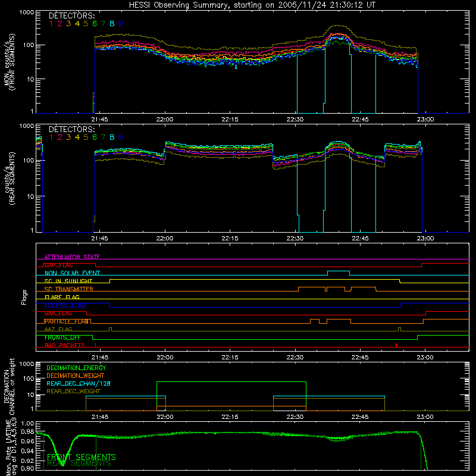
Task: Select the BAD_PACKETS flag label
Action: point(65,346)
